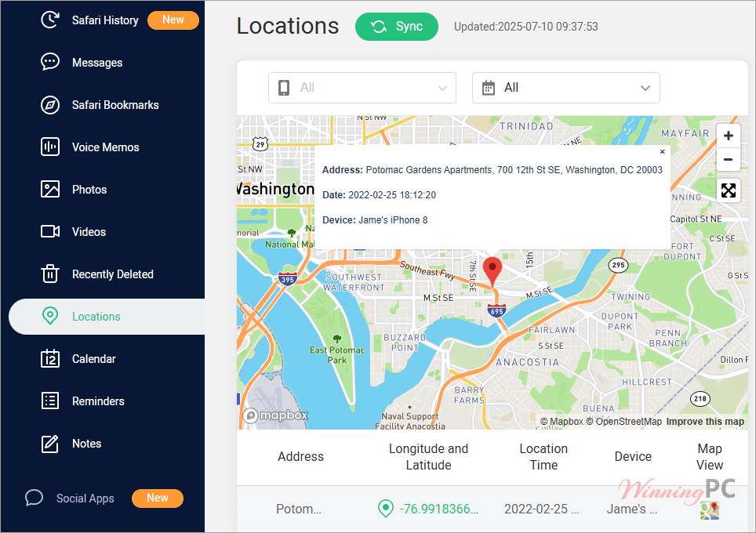Click the Videos camera icon
The image size is (756, 533).
[x=50, y=231]
